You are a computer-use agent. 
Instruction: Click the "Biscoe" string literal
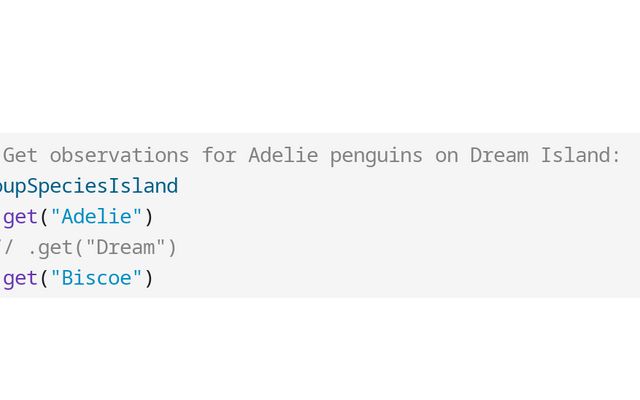click(96, 278)
